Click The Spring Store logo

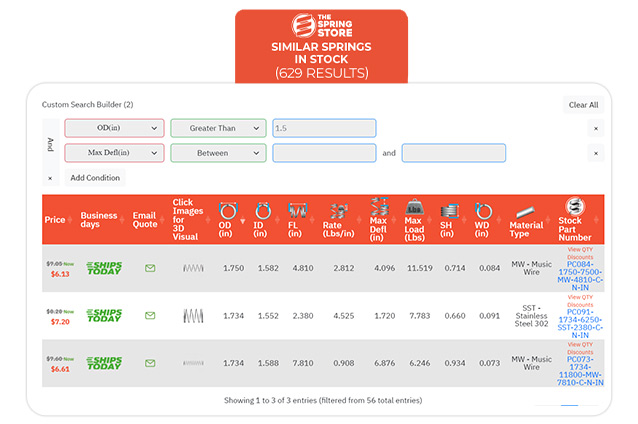pos(321,25)
